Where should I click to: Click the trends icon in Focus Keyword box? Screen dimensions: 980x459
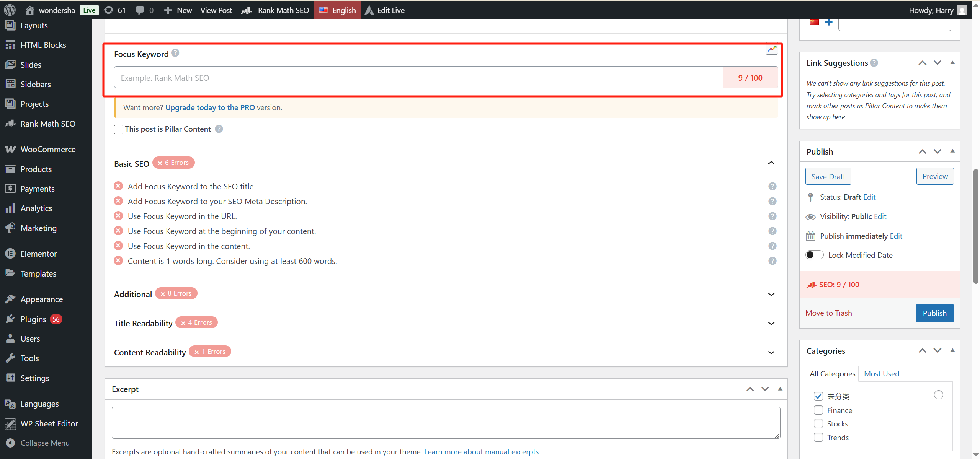pyautogui.click(x=772, y=49)
